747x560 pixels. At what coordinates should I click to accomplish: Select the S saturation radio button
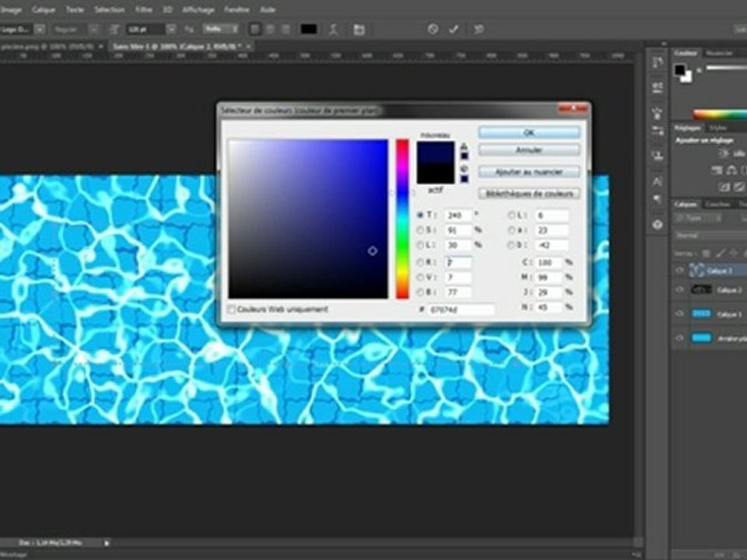(420, 230)
